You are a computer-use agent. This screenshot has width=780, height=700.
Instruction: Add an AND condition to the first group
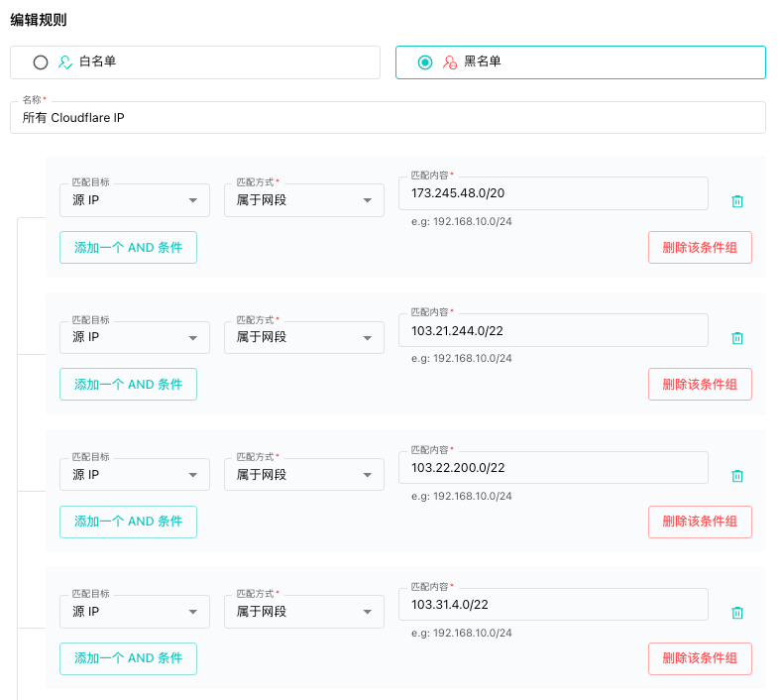click(x=128, y=247)
